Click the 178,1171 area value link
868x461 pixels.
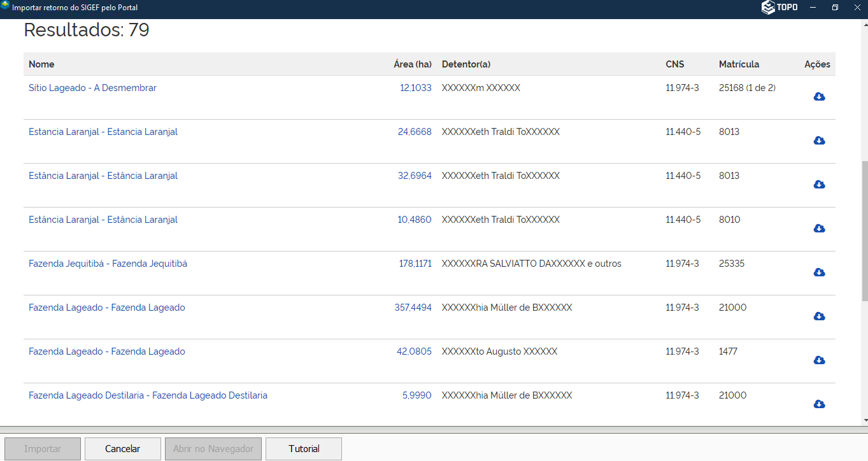(415, 264)
